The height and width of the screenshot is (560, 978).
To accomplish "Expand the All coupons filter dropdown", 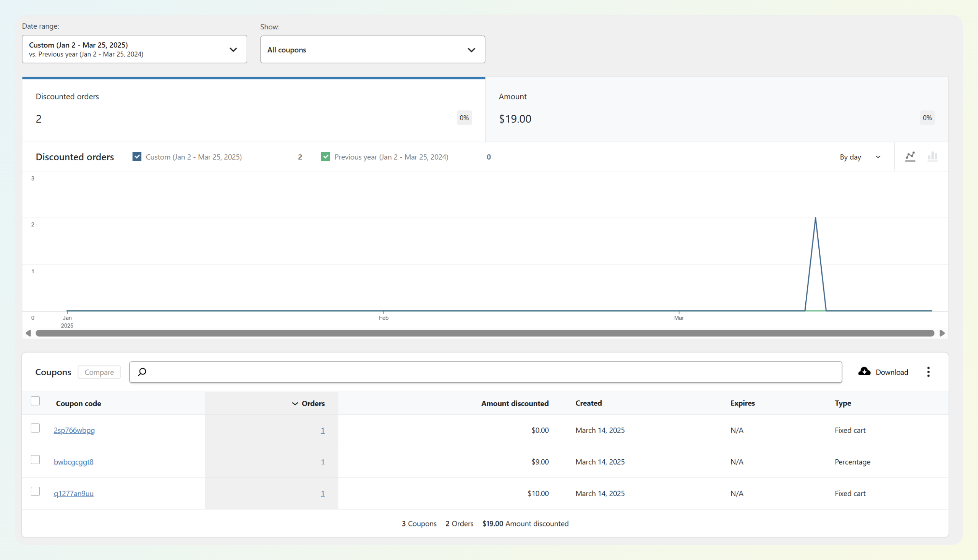I will [x=372, y=50].
